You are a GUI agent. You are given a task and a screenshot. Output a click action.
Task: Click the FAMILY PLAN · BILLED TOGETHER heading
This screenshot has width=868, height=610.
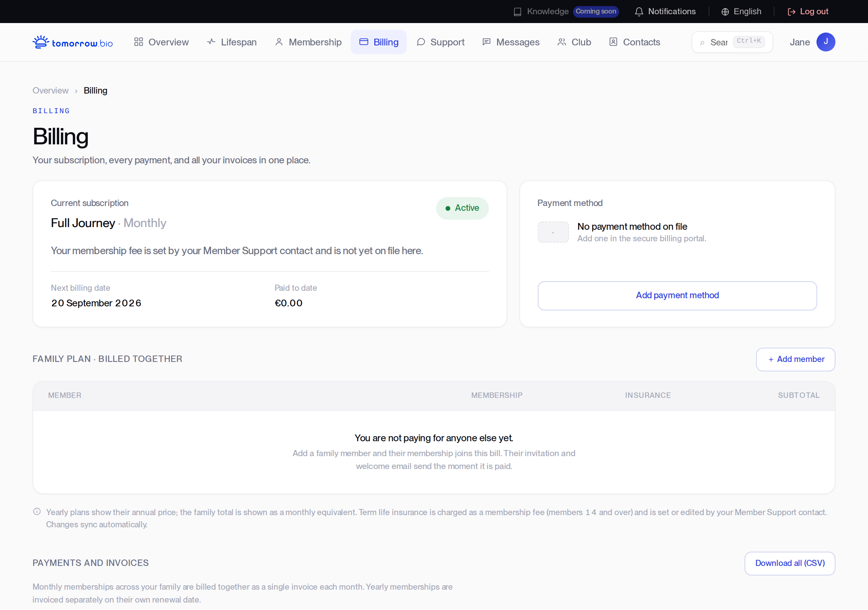(x=107, y=359)
